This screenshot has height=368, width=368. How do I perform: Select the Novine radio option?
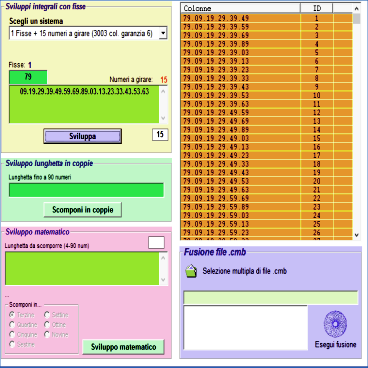47,334
